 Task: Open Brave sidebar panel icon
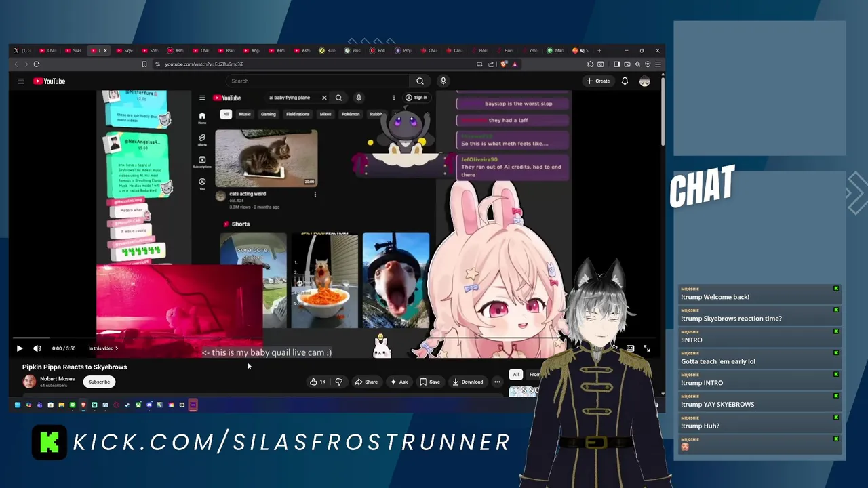(616, 64)
